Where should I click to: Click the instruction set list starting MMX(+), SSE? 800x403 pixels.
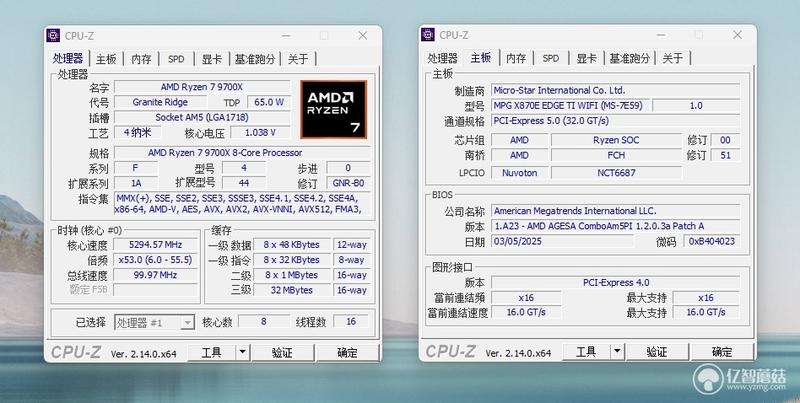(x=242, y=204)
